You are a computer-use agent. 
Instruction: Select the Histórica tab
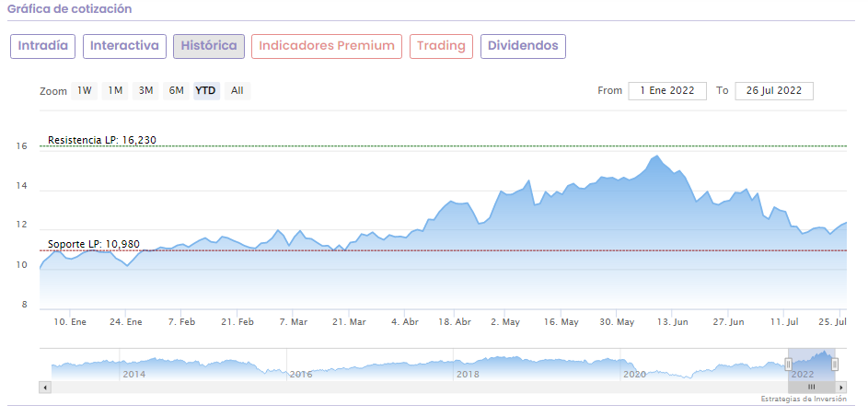209,46
